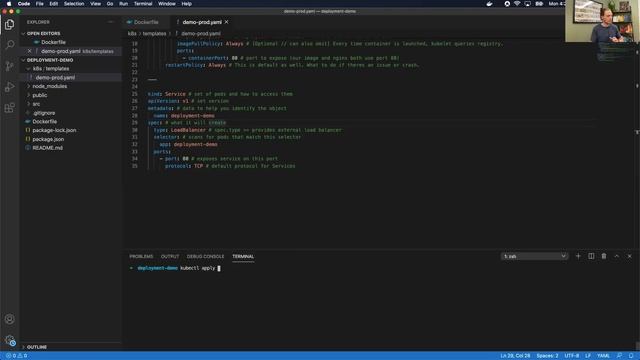Image resolution: width=640 pixels, height=360 pixels.
Task: Open notifications bell in status bar
Action: (631, 356)
